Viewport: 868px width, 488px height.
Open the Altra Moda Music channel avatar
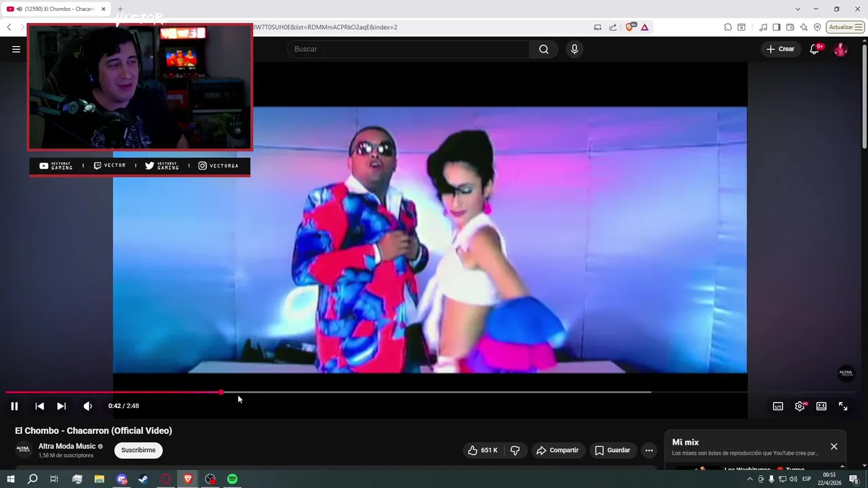(24, 449)
